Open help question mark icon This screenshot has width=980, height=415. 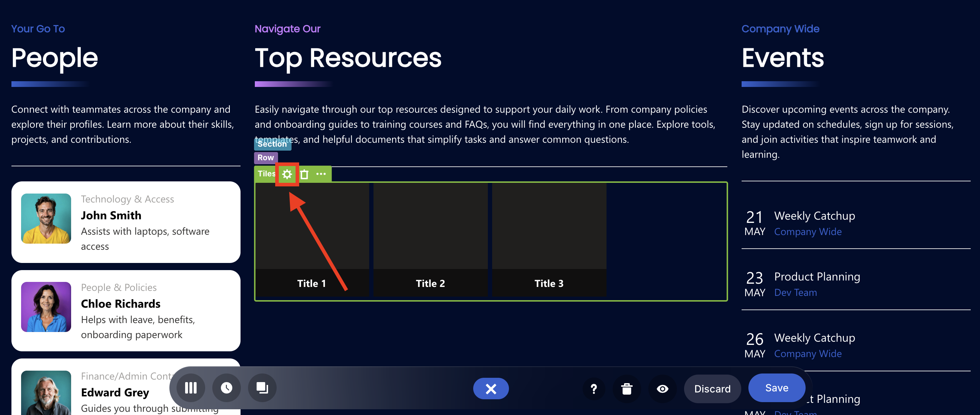[x=594, y=389]
